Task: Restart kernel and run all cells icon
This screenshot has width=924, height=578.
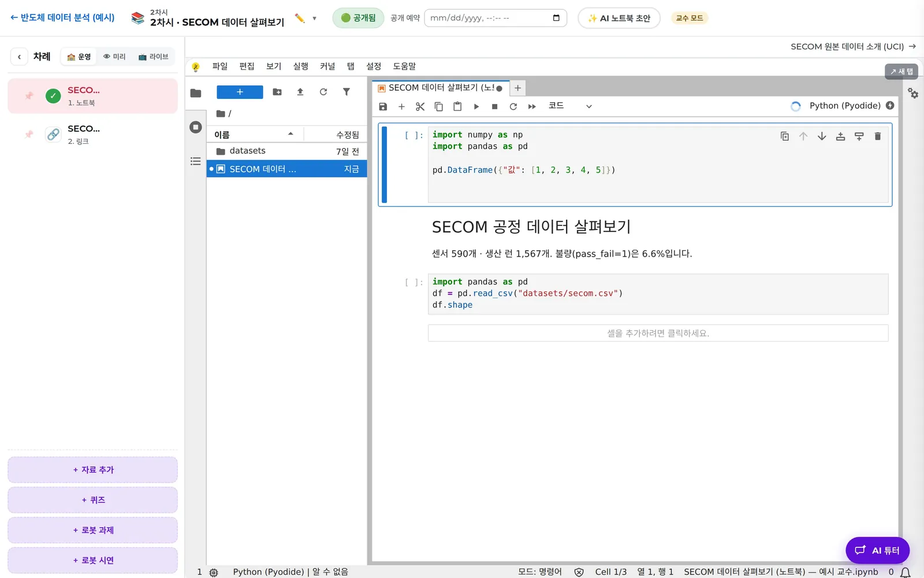Action: [532, 106]
